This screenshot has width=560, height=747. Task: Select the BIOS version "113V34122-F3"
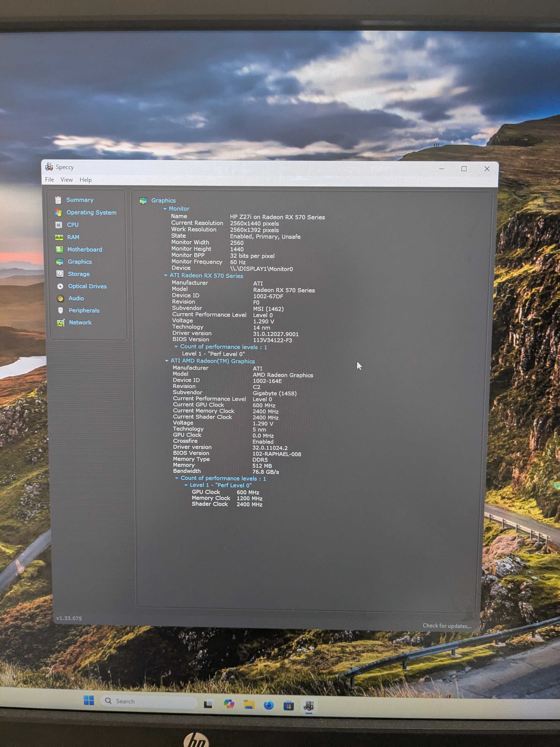coord(273,340)
